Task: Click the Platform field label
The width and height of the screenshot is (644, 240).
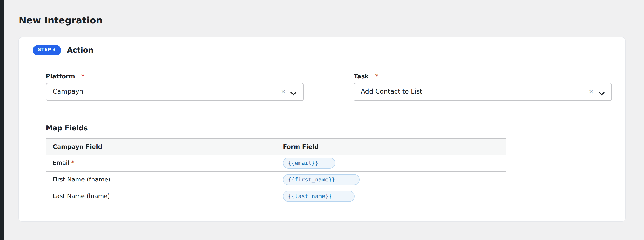Action: 60,76
